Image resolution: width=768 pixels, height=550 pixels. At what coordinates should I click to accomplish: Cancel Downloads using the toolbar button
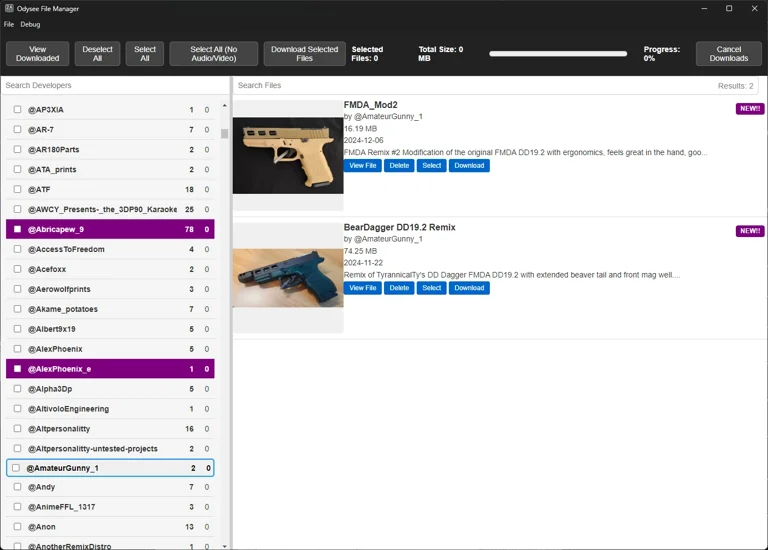tap(728, 54)
